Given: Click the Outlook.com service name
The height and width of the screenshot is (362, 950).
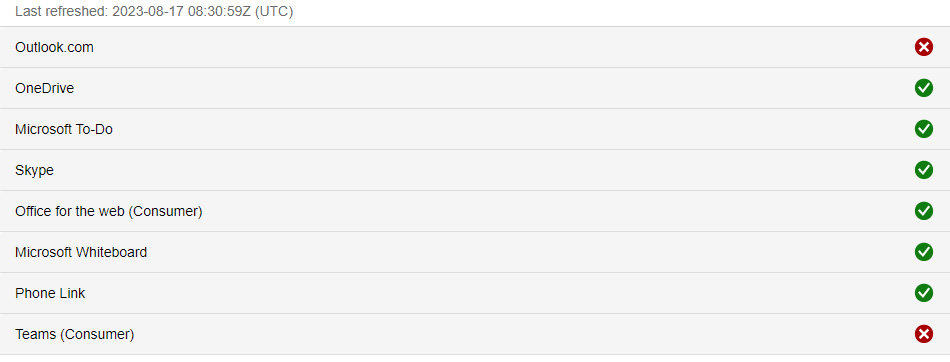Looking at the screenshot, I should (54, 47).
